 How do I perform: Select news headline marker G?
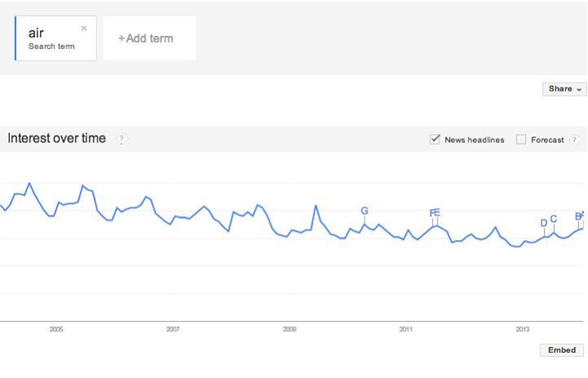coord(364,211)
